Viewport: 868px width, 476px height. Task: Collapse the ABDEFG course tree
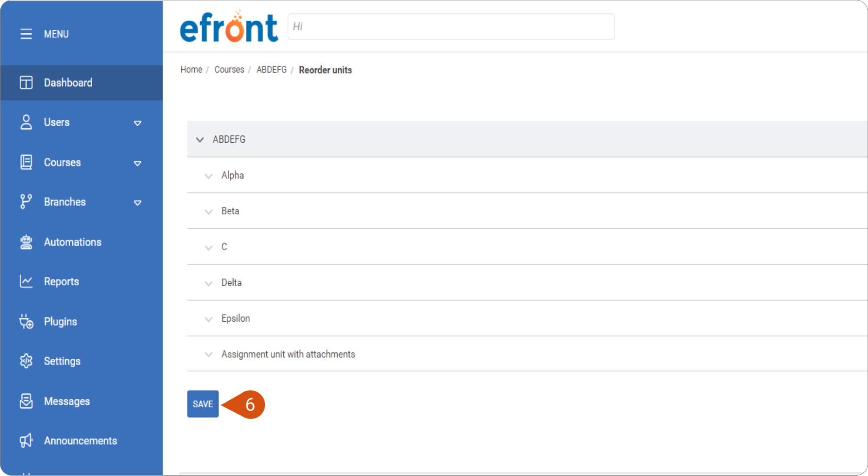click(x=200, y=140)
